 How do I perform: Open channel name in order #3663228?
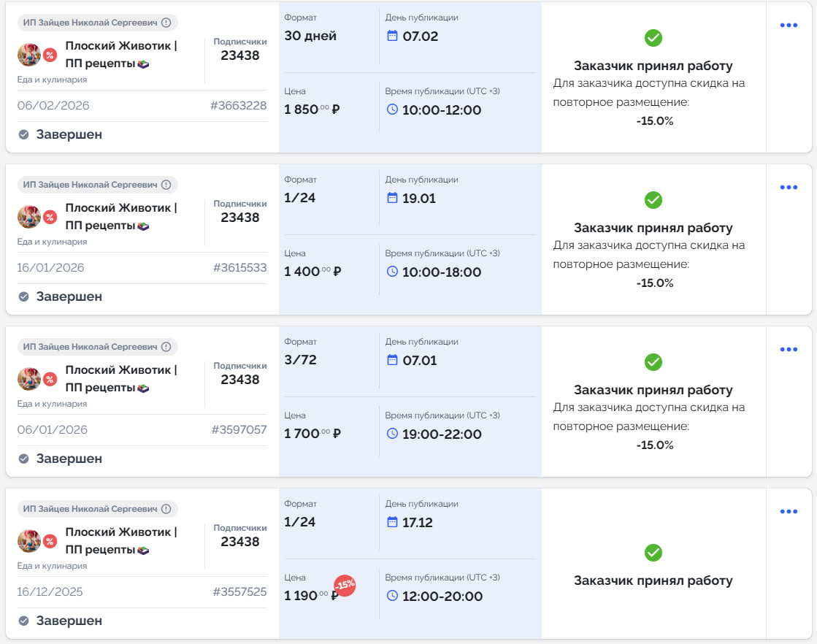[120, 54]
